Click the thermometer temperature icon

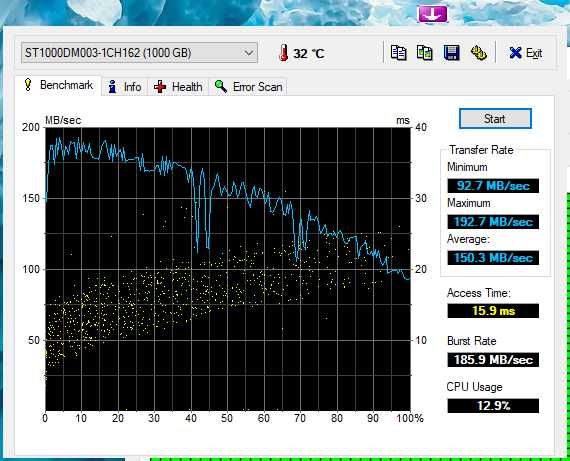[x=284, y=53]
